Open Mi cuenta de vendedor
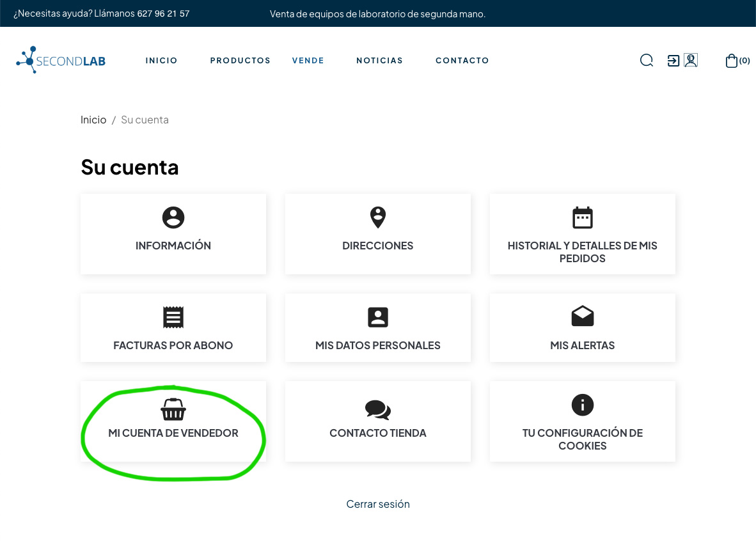 pos(173,421)
